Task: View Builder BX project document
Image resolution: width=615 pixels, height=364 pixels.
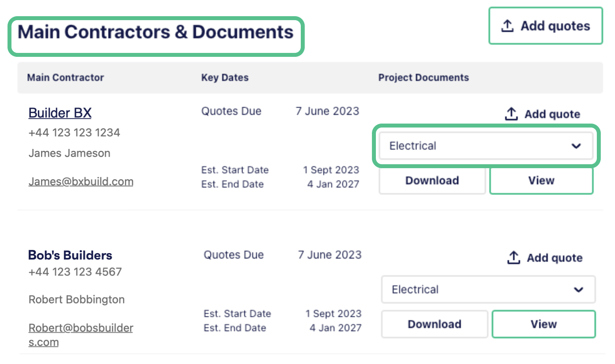Action: [541, 180]
